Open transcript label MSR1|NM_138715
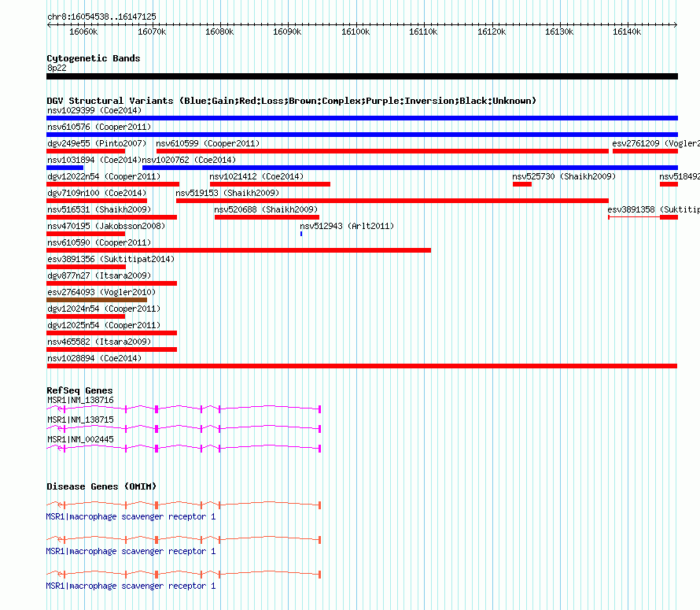Viewport: 700px width, 610px height. point(80,420)
